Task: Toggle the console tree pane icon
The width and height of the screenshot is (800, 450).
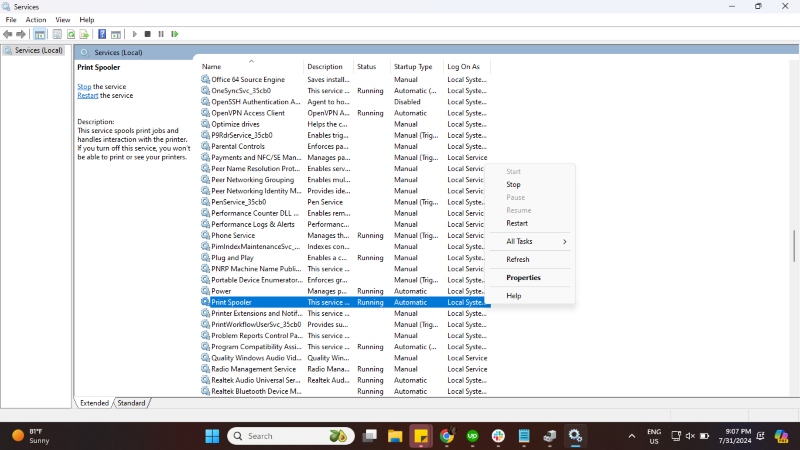Action: point(40,34)
